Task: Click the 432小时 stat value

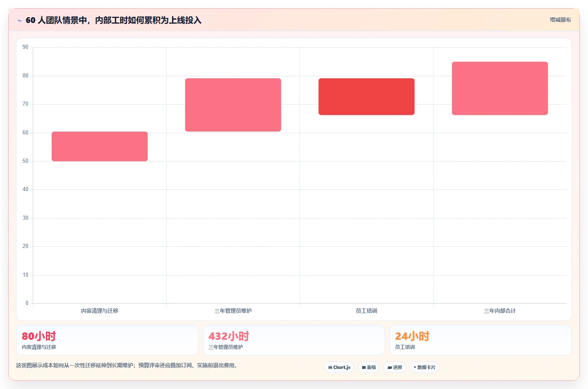Action: pos(229,336)
